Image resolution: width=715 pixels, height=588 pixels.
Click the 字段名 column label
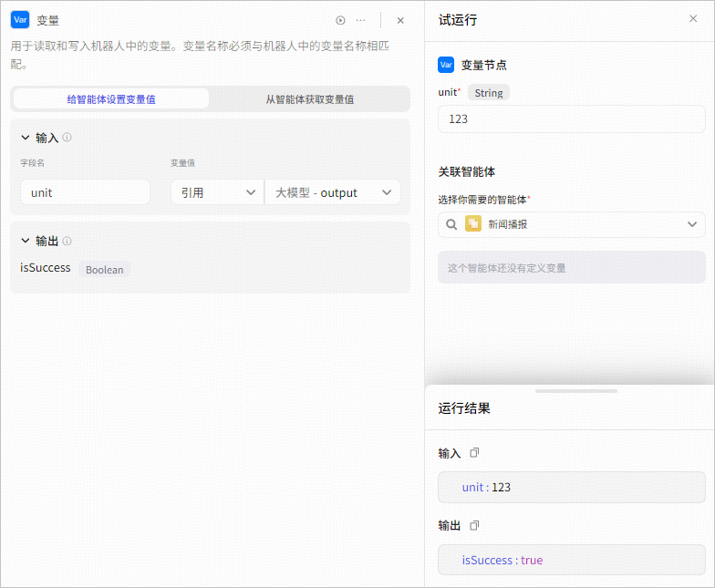pyautogui.click(x=33, y=162)
